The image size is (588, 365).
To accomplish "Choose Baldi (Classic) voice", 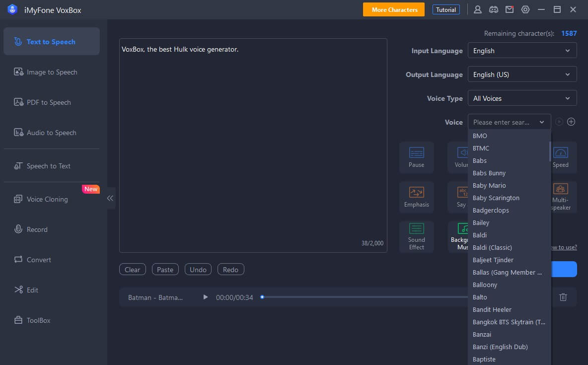I will coord(509,247).
